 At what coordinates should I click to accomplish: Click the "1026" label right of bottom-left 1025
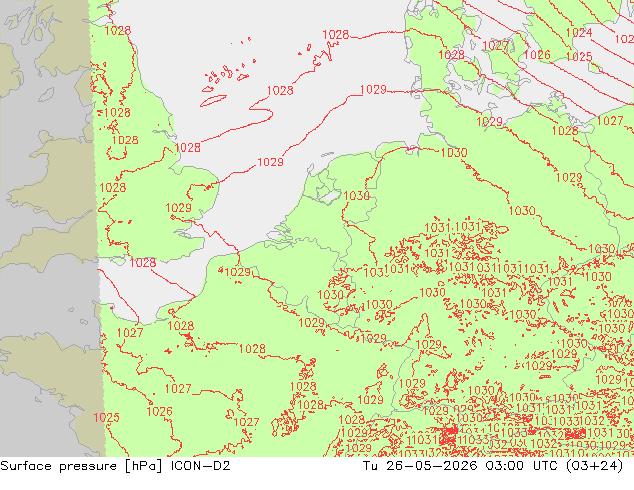click(x=159, y=412)
